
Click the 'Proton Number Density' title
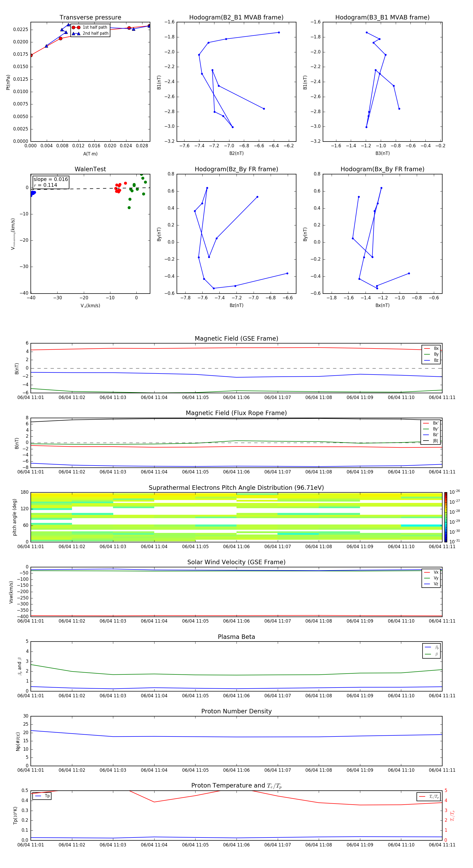point(236,711)
